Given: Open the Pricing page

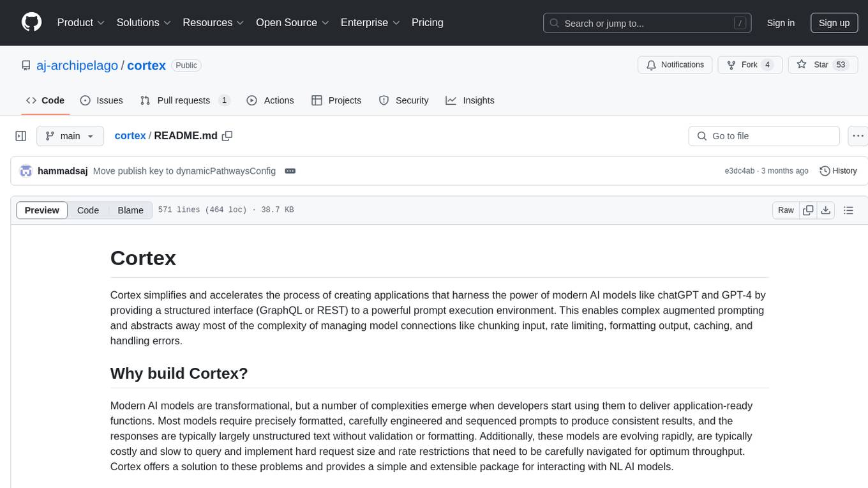Looking at the screenshot, I should point(428,22).
